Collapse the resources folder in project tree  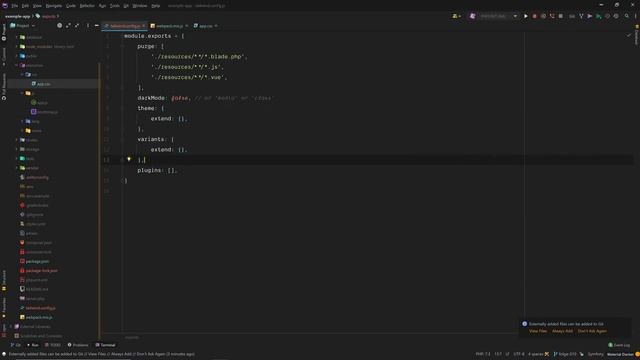[17, 65]
